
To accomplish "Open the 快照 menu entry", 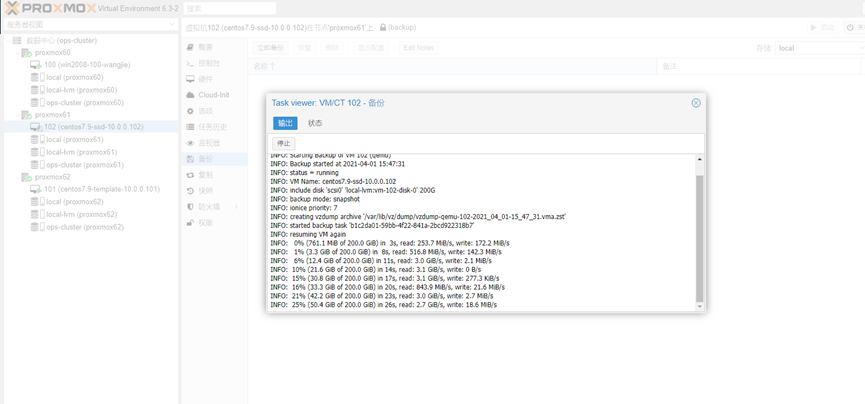I will coord(214,191).
